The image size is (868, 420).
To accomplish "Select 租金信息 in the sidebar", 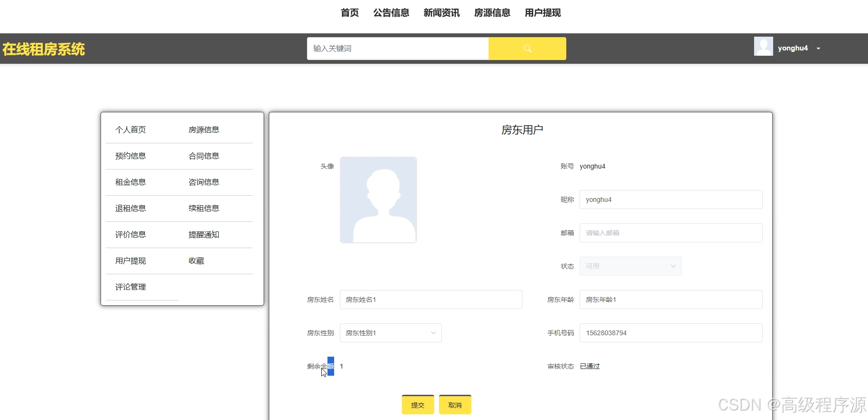I will point(131,182).
